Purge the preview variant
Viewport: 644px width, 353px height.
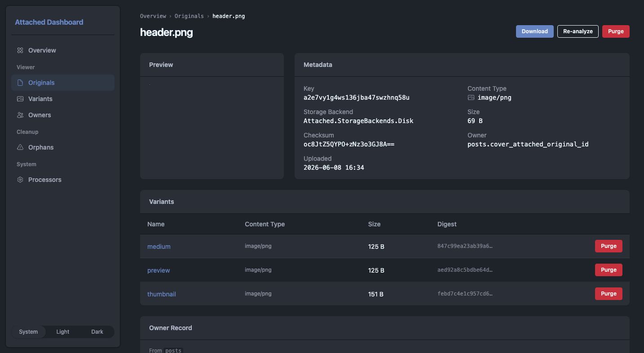(x=609, y=270)
